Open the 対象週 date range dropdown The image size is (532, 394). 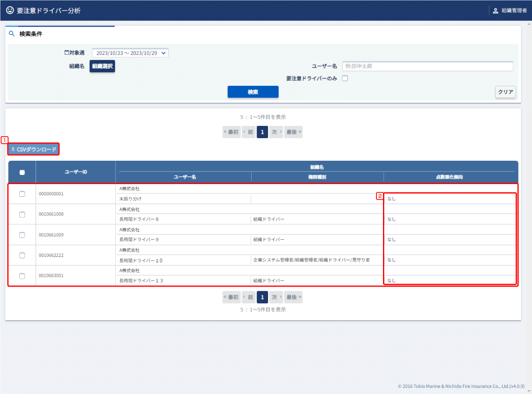[x=130, y=53]
